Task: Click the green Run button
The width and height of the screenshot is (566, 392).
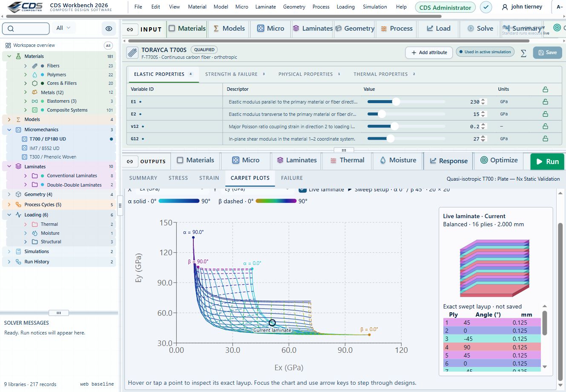Action: (547, 161)
